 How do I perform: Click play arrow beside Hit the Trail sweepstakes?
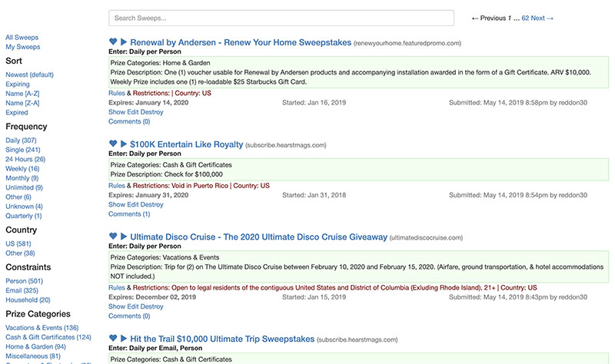click(x=124, y=339)
